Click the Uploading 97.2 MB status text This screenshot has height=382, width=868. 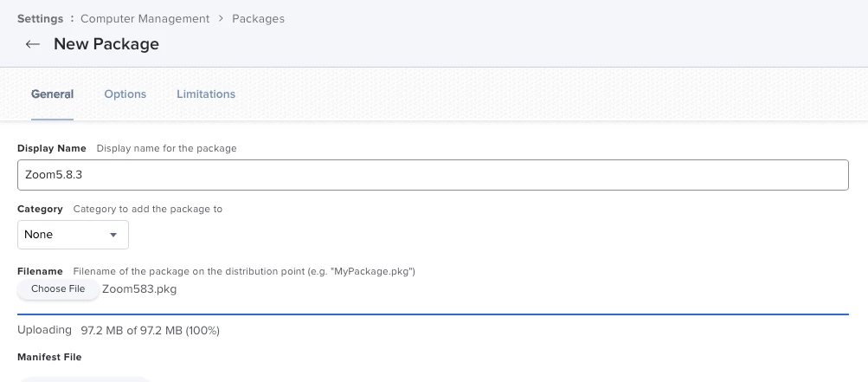click(119, 330)
